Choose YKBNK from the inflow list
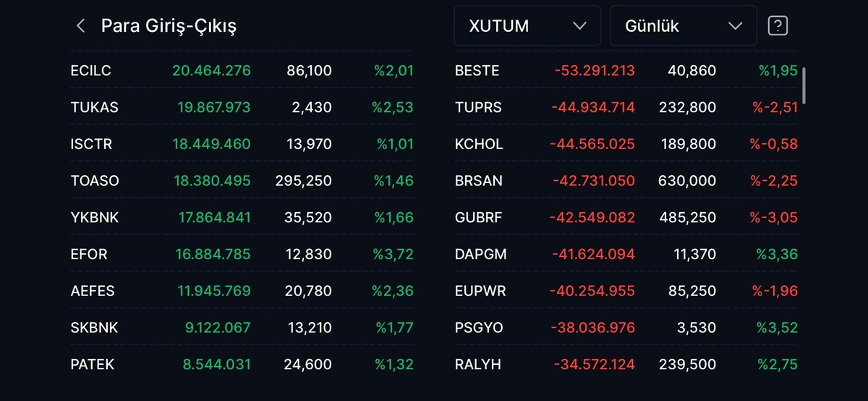Image resolution: width=868 pixels, height=401 pixels. tap(242, 217)
